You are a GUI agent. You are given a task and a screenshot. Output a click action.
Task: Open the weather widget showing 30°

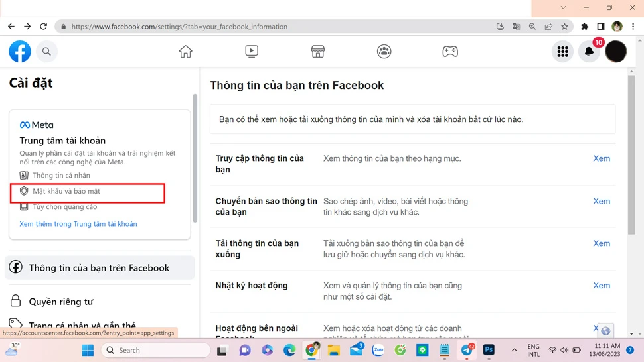pyautogui.click(x=13, y=349)
